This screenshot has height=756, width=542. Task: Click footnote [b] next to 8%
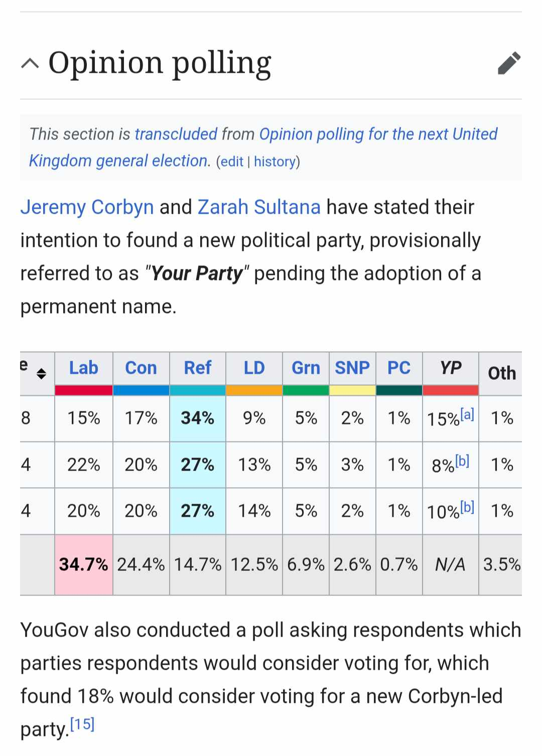[462, 461]
